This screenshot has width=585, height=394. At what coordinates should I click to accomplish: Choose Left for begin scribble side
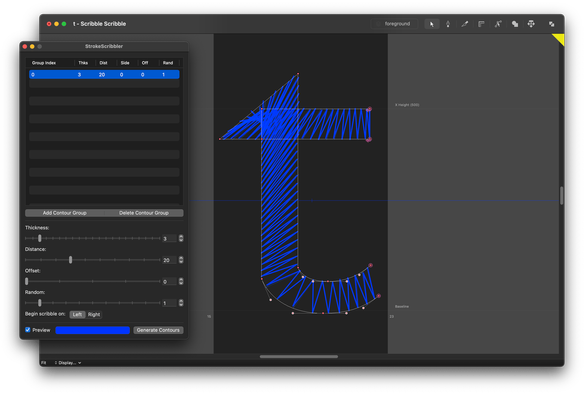coord(77,315)
